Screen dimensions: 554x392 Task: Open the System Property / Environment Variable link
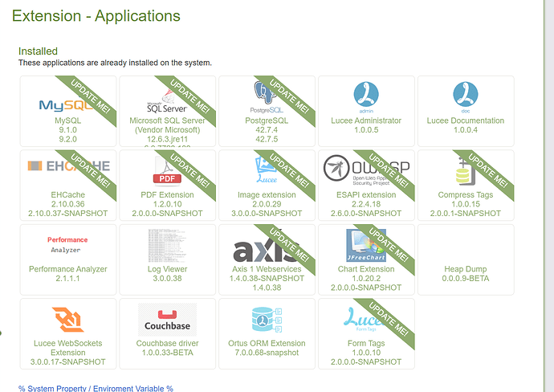coord(96,388)
